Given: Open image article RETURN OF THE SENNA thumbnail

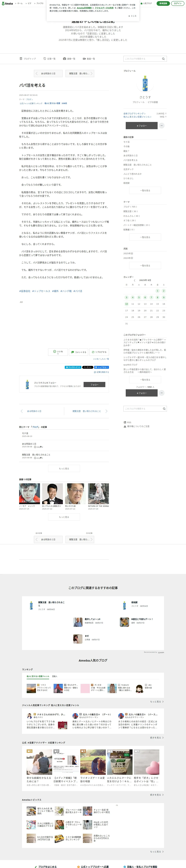Looking at the screenshot, I should [99, 494].
